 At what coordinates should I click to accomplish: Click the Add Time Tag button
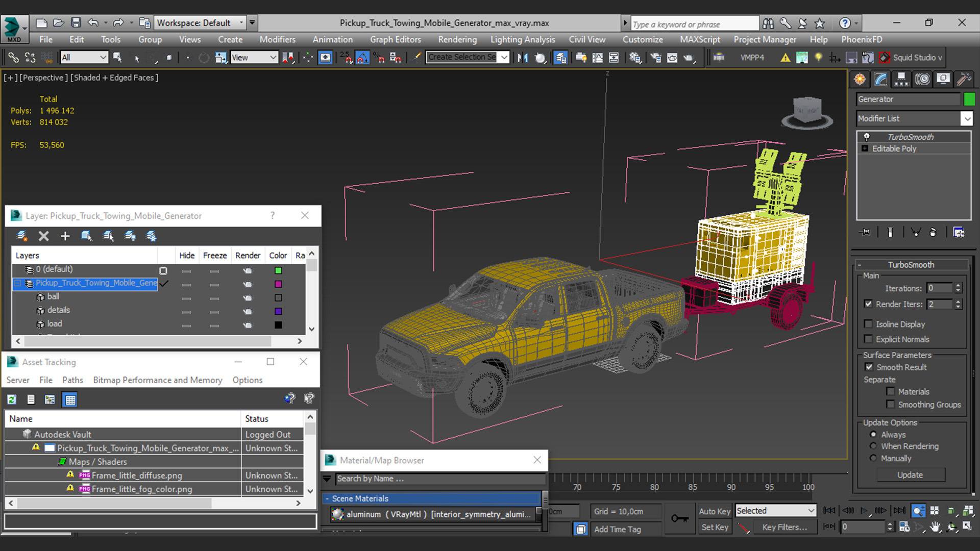[x=617, y=529]
